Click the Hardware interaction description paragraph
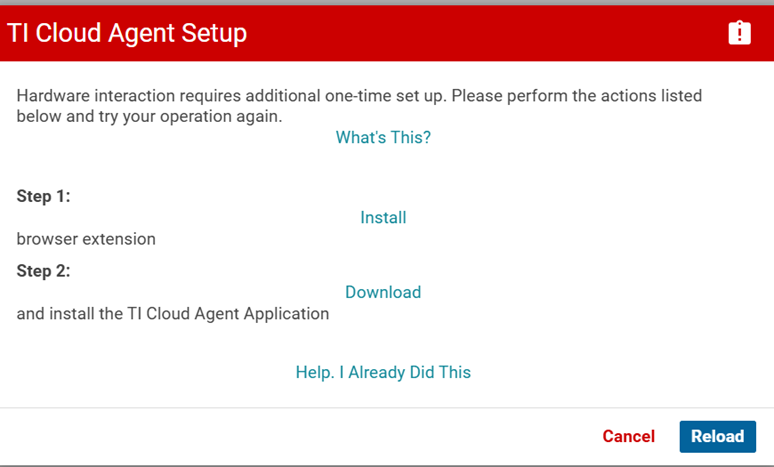Viewport: 774px width, 467px height. pos(359,106)
